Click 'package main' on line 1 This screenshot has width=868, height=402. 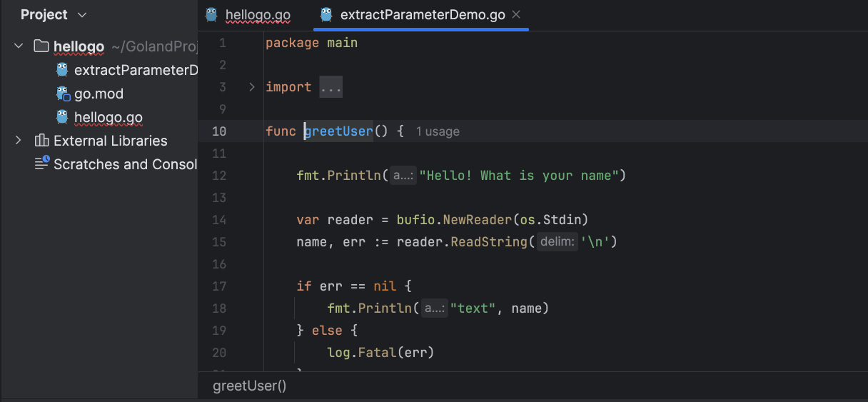click(311, 43)
